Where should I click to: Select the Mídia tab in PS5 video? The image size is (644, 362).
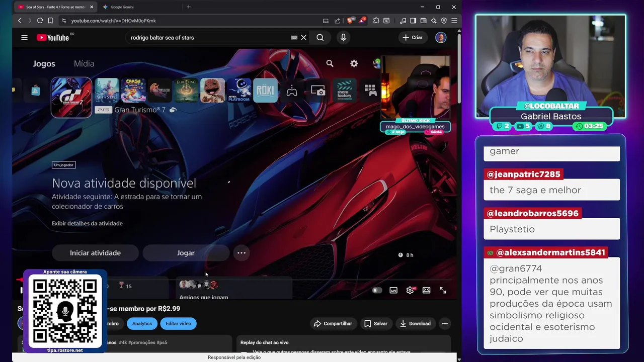click(84, 64)
